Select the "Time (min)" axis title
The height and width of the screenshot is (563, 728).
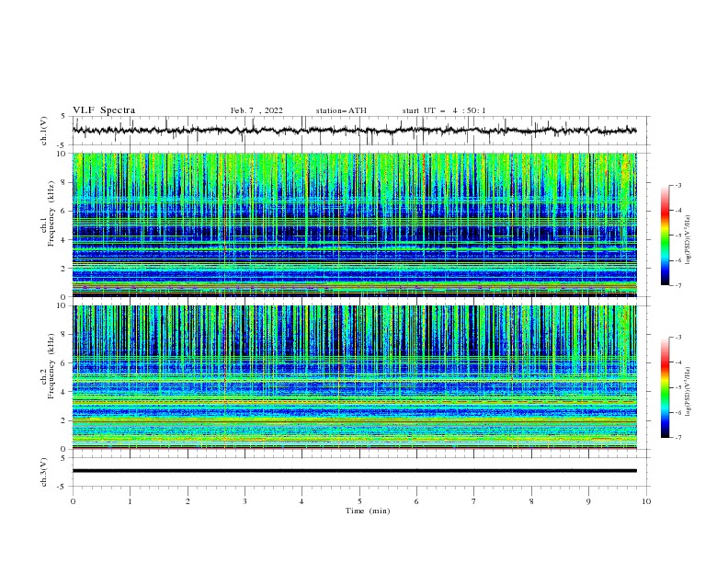tap(368, 511)
